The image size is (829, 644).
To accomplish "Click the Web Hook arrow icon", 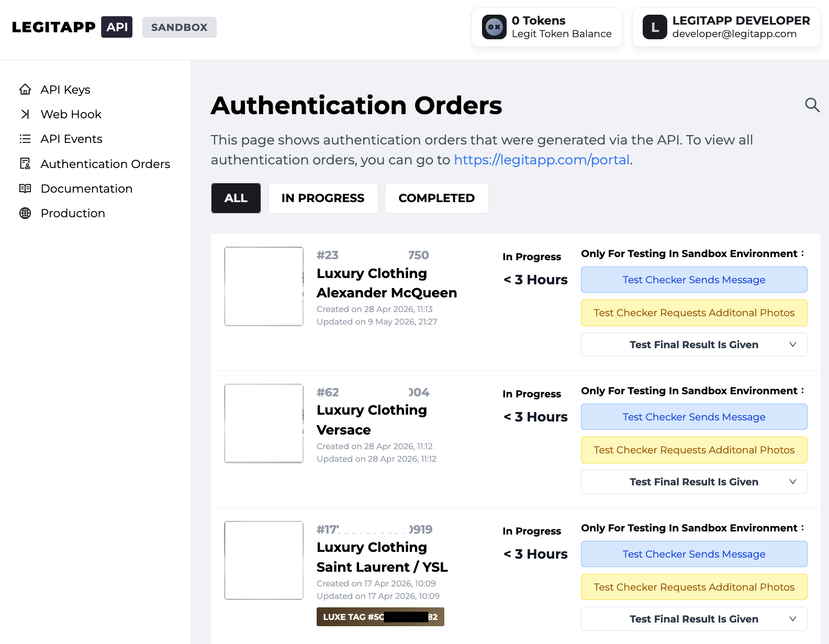I will [x=25, y=114].
